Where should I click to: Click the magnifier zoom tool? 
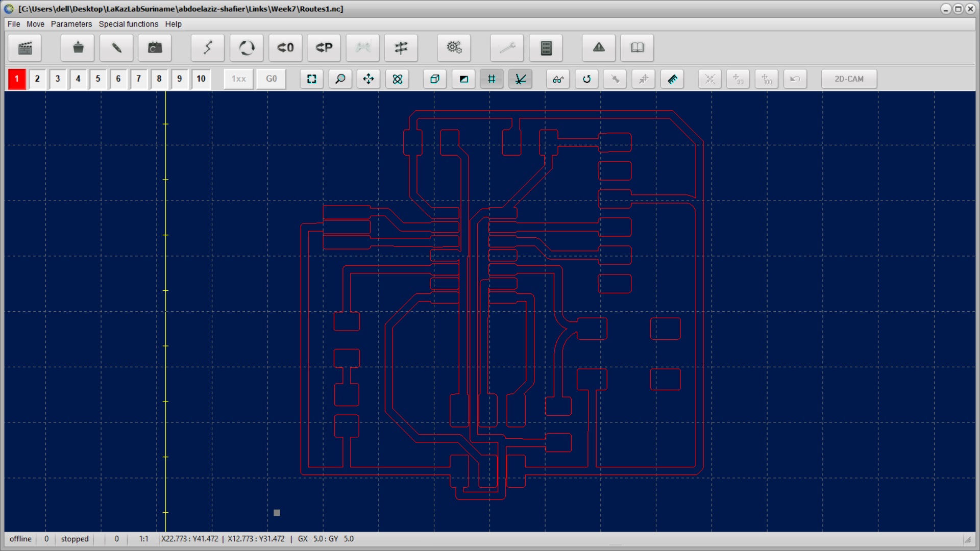[x=340, y=79]
